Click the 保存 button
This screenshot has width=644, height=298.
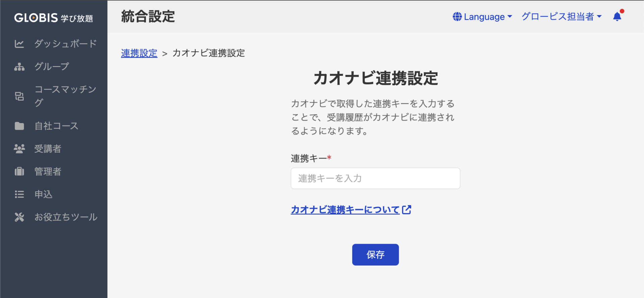(x=375, y=255)
